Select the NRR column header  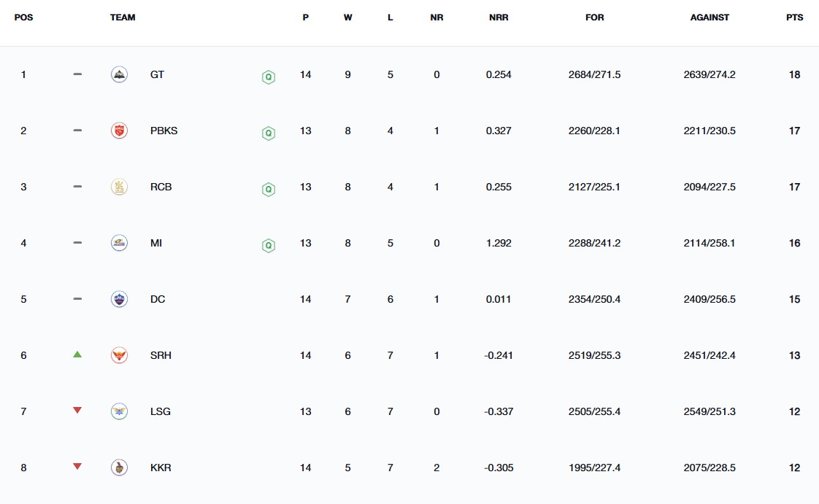(x=499, y=18)
